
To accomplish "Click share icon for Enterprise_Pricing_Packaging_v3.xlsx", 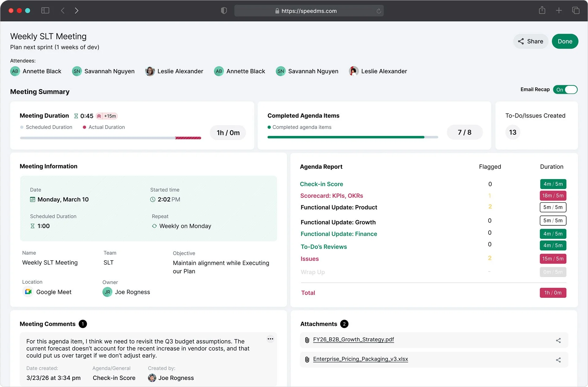I will [558, 360].
